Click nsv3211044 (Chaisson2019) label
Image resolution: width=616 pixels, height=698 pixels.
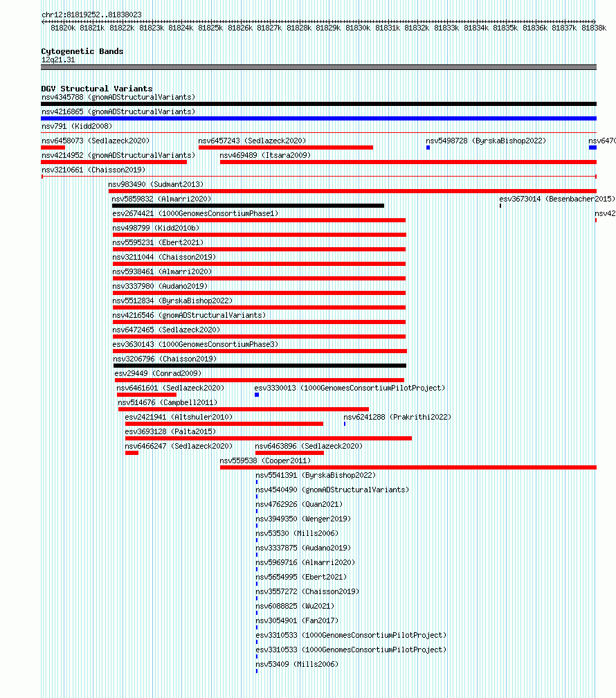point(164,258)
